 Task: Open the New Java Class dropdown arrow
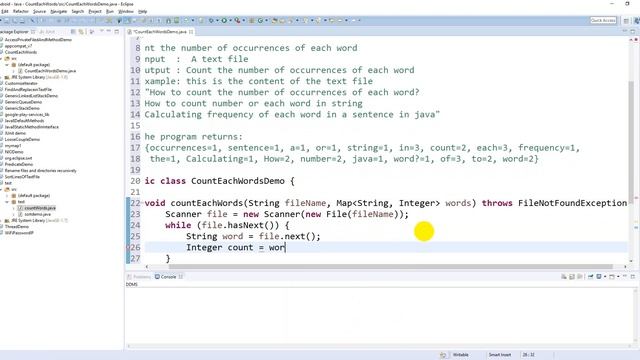(266, 20)
